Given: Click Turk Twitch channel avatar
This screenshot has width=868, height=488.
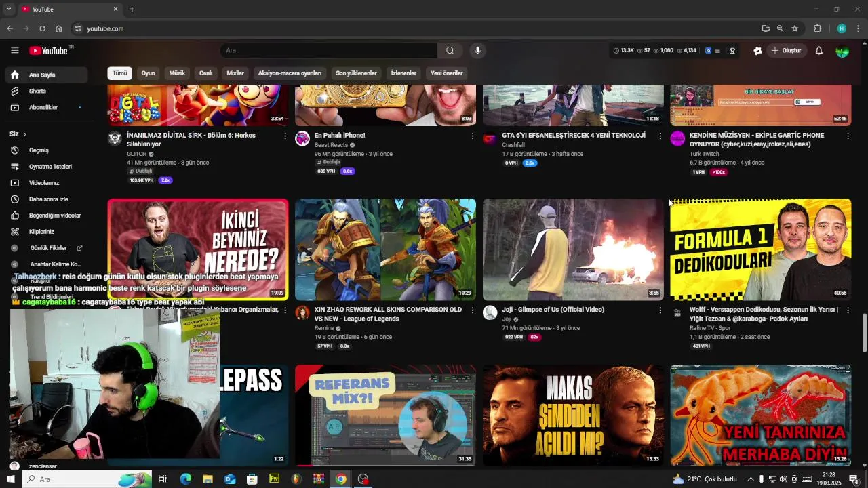Looking at the screenshot, I should pos(677,139).
